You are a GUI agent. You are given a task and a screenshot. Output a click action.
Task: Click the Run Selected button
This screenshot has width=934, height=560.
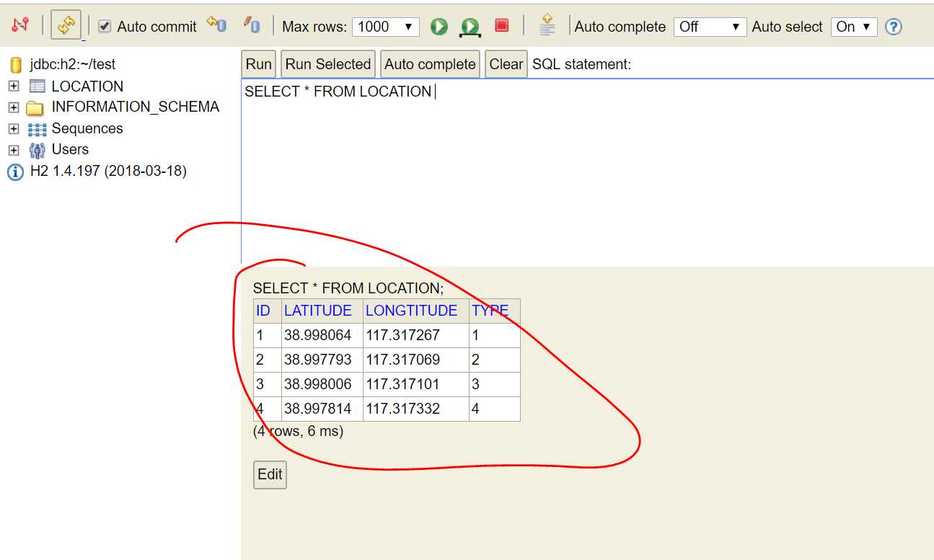pos(328,64)
